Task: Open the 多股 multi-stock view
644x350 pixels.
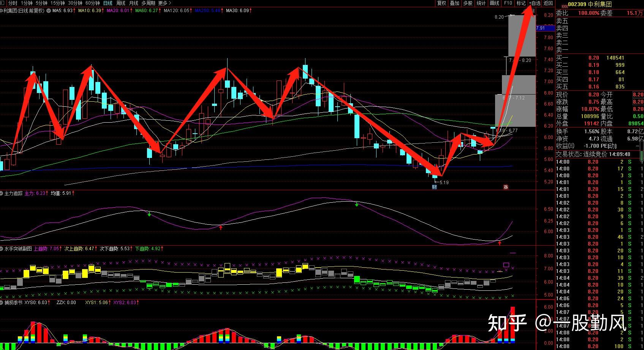Action: coord(468,3)
